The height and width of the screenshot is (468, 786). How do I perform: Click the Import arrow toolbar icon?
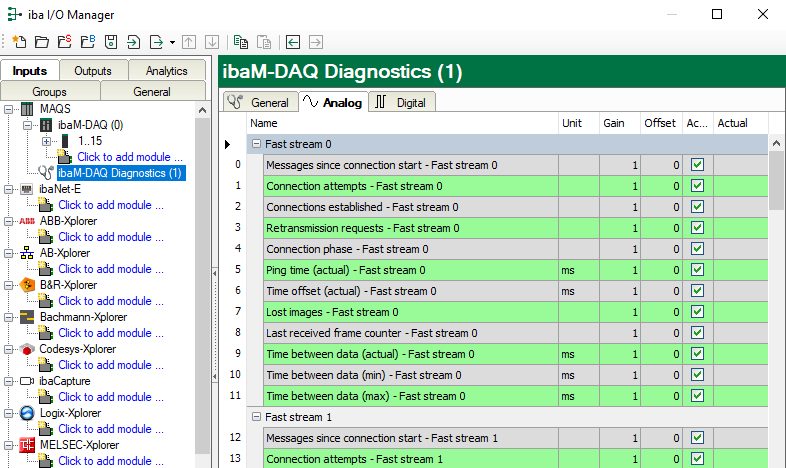tap(133, 42)
